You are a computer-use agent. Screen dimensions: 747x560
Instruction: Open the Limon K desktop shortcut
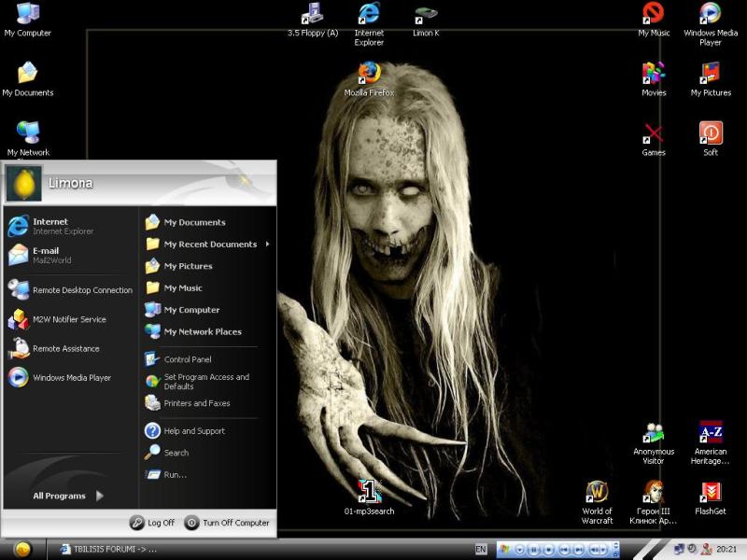[426, 20]
